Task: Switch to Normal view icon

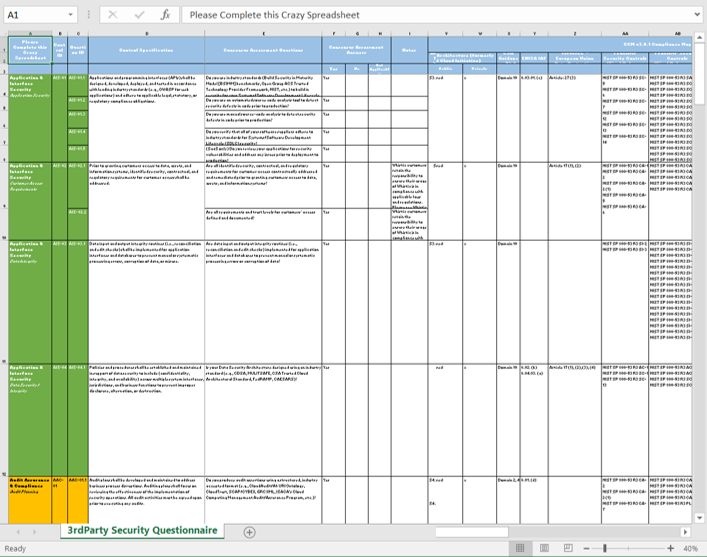Action: coord(520,548)
